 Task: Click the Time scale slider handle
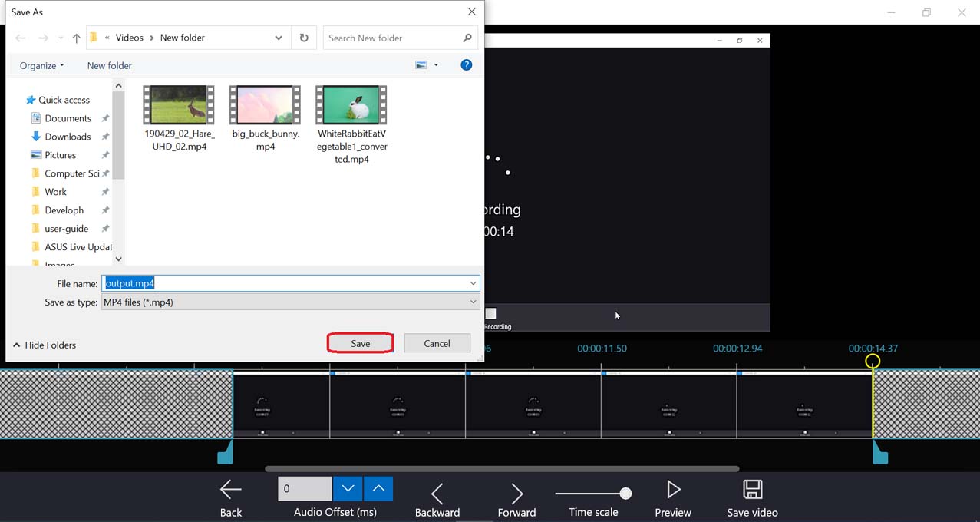click(x=625, y=494)
